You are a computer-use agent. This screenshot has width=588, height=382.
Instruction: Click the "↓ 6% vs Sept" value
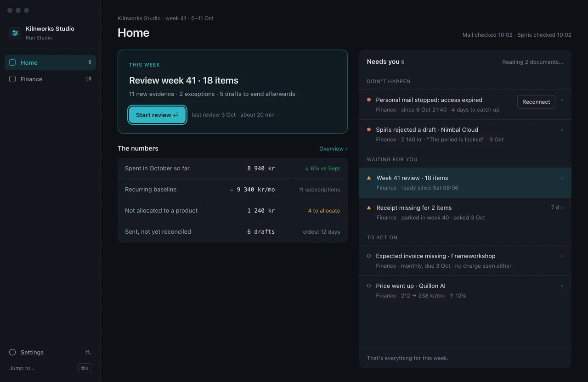(x=322, y=169)
